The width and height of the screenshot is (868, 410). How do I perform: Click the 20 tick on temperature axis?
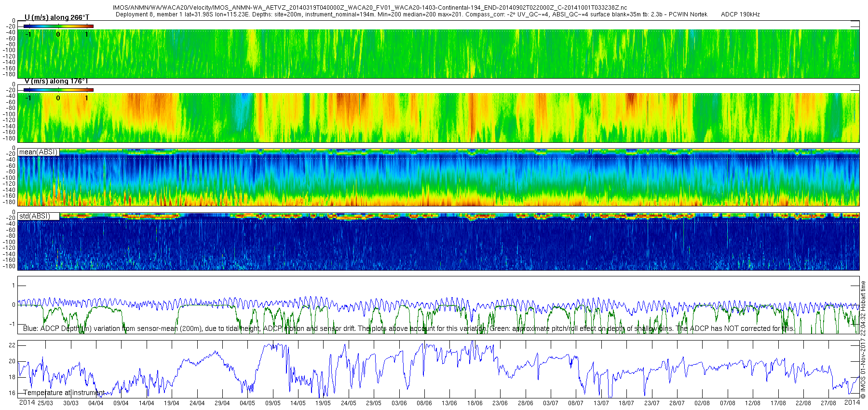(12, 361)
